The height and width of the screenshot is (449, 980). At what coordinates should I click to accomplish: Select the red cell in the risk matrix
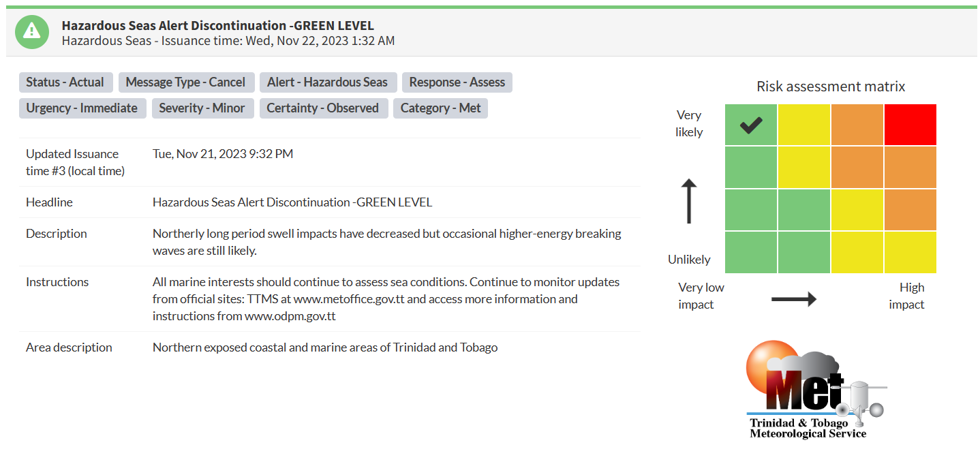[910, 125]
